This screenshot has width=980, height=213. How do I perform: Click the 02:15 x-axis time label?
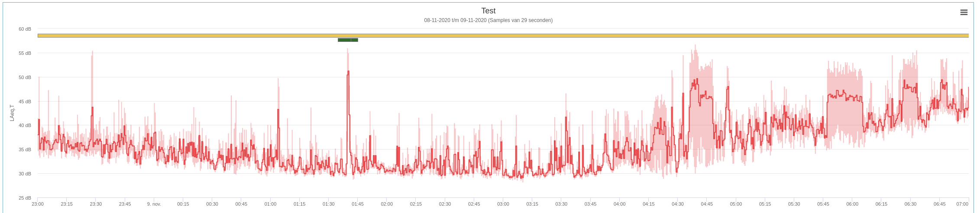tap(416, 204)
